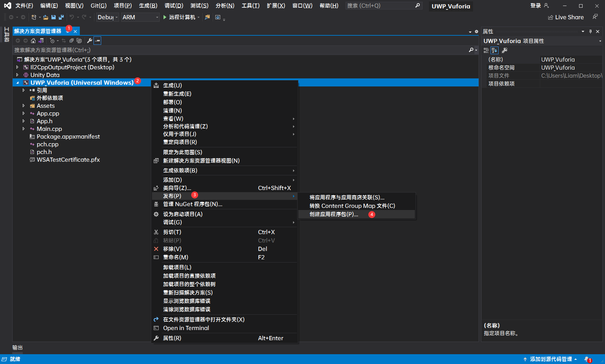Expand the Unity Data project node
605x364 pixels.
click(17, 75)
